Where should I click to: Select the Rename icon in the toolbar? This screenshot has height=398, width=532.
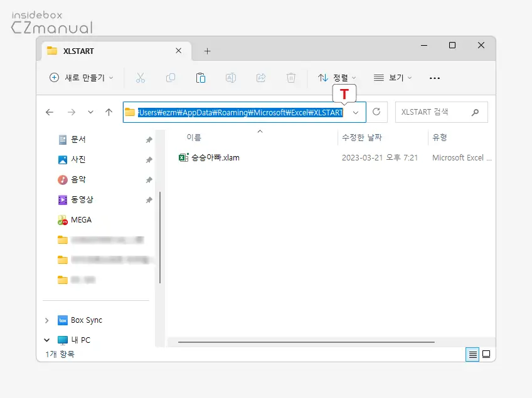[x=231, y=78]
